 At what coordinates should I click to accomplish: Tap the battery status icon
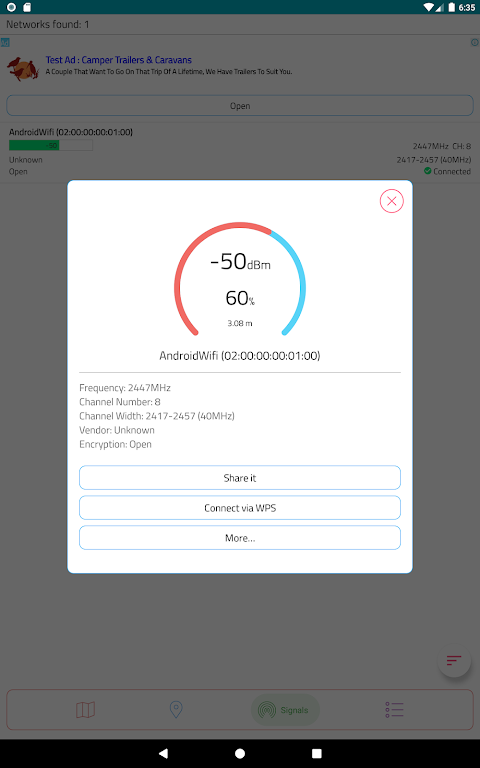[x=451, y=7]
